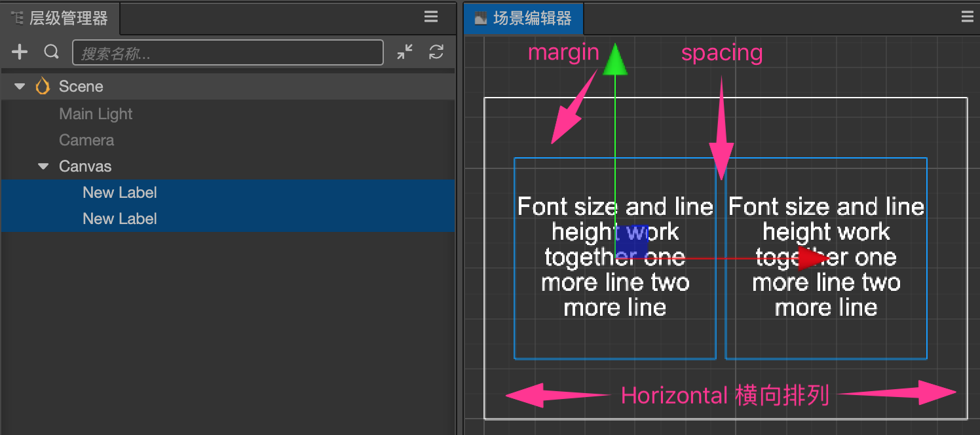Refresh the hierarchy with the reload icon
980x435 pixels.
coord(436,52)
